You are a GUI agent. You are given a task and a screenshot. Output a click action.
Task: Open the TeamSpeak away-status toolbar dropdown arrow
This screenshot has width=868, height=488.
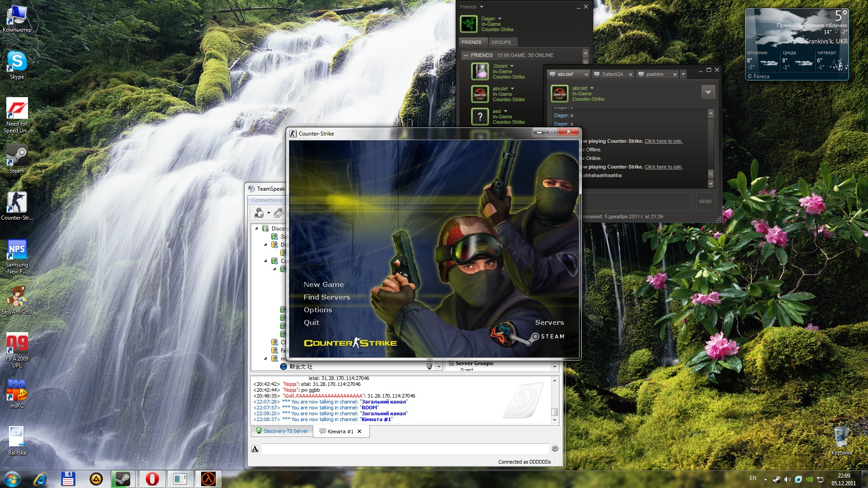pos(269,213)
